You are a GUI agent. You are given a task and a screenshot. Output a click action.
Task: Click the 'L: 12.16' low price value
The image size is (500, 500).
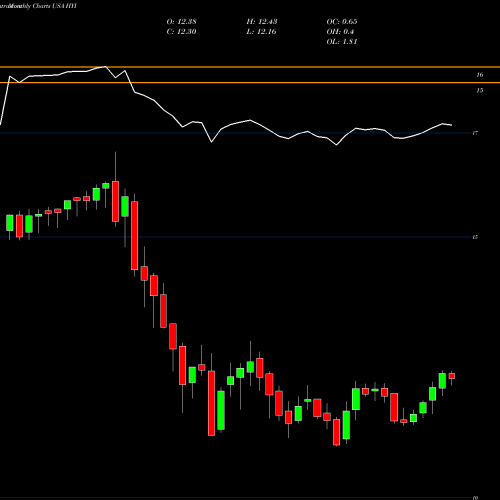[261, 32]
